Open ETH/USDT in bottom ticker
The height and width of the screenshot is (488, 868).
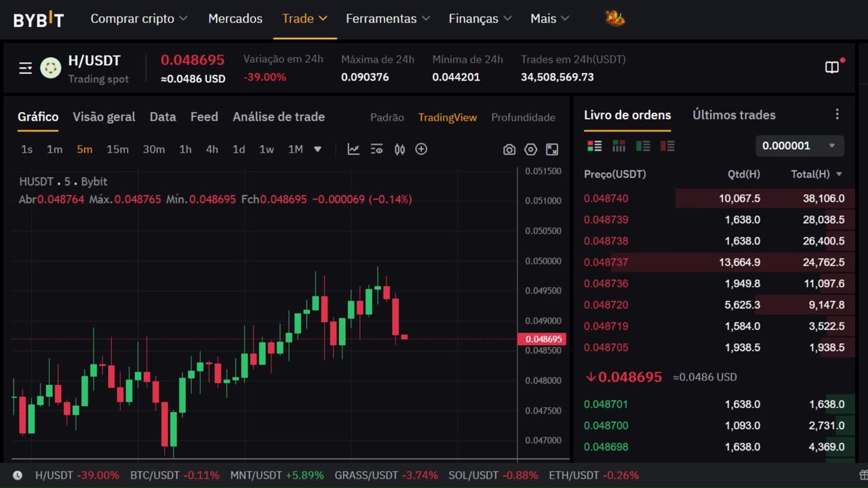point(593,475)
